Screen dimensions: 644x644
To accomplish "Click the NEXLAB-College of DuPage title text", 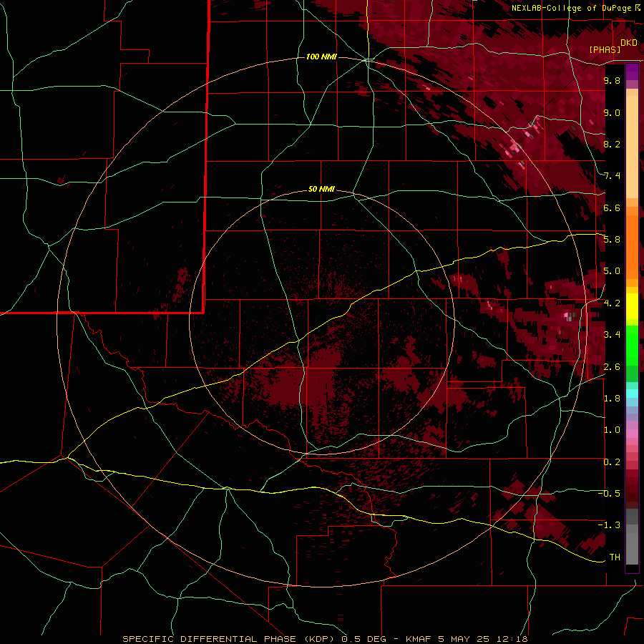I will coord(572,8).
